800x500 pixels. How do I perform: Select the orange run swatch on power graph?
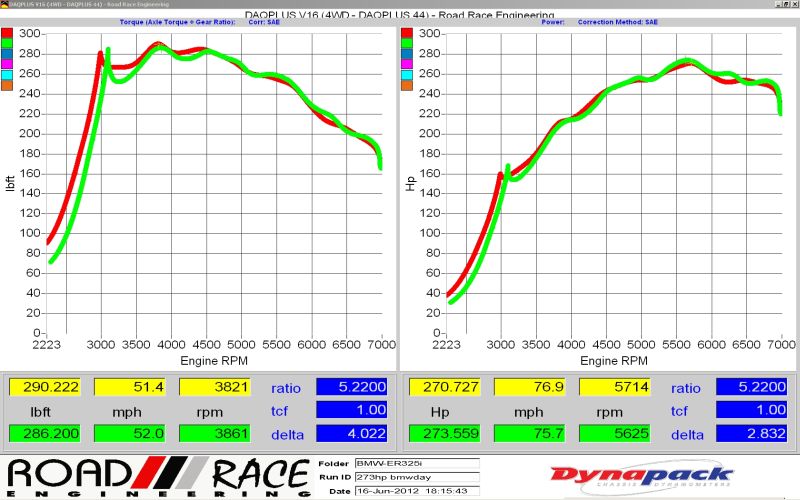406,86
